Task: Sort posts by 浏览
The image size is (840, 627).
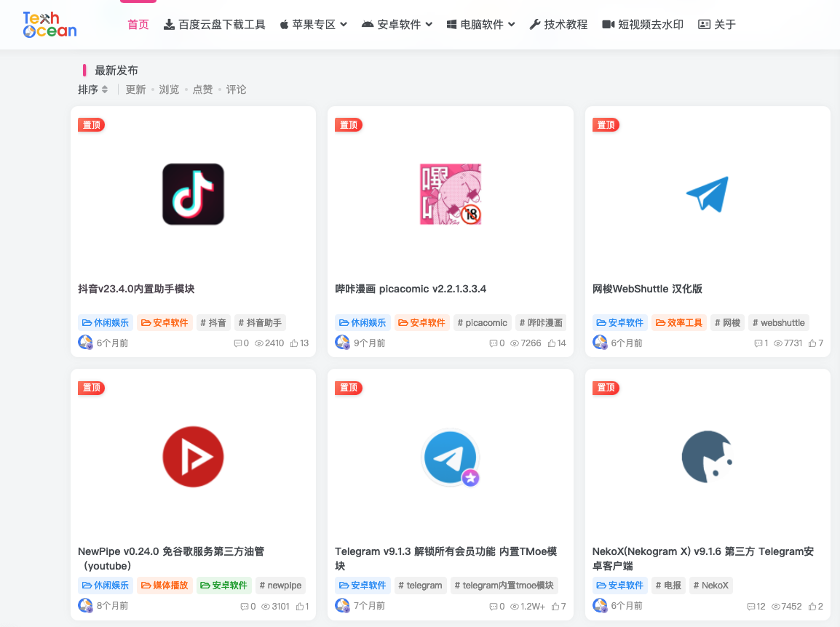Action: click(x=170, y=89)
